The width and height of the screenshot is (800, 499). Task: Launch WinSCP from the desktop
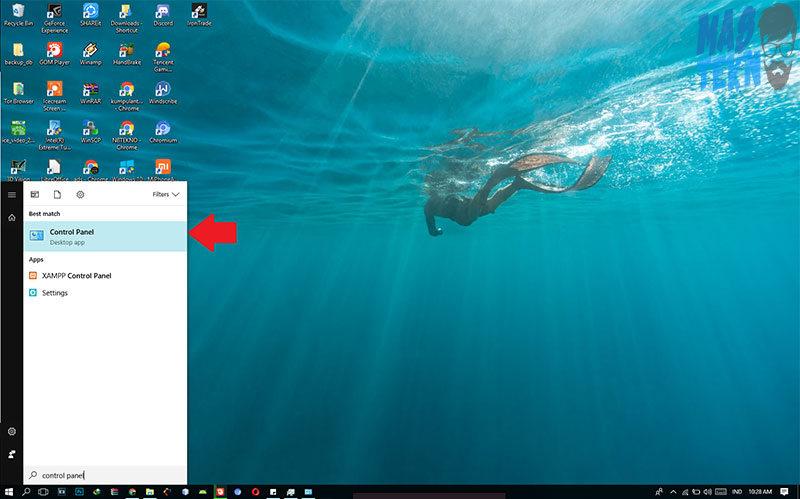pos(90,132)
